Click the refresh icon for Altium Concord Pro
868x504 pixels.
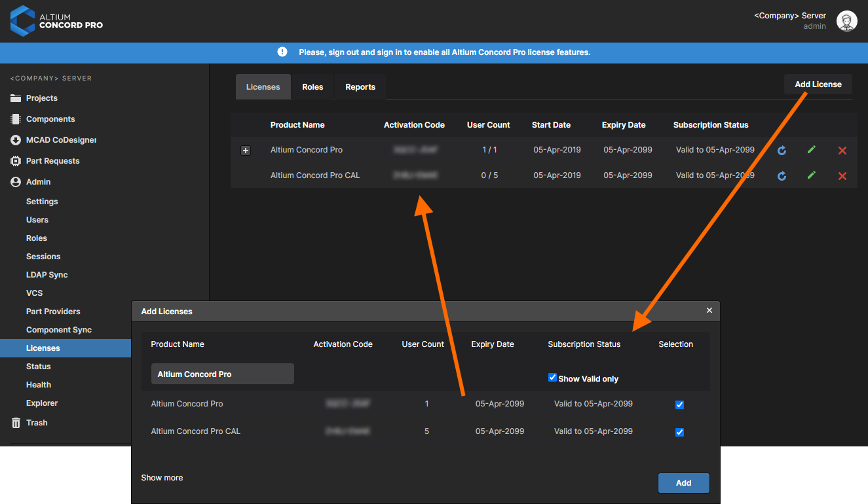tap(782, 151)
